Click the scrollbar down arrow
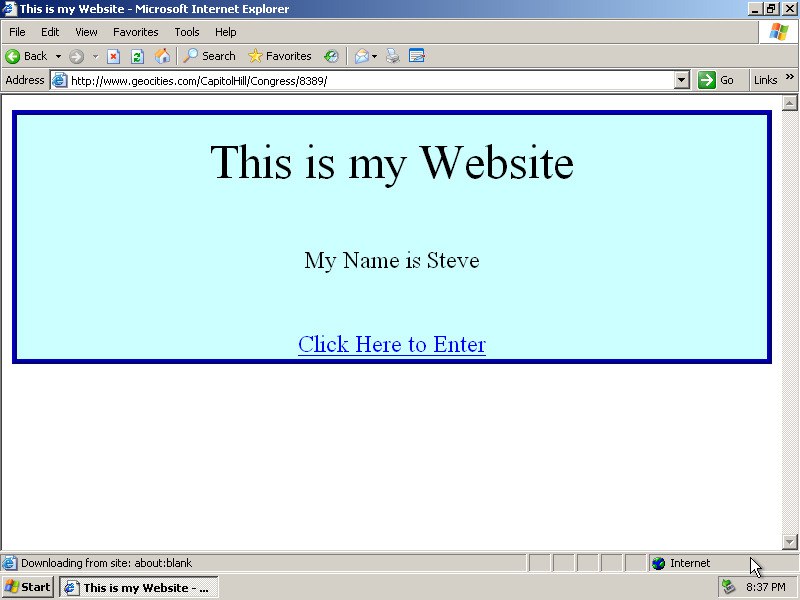This screenshot has height=600, width=800. point(790,541)
